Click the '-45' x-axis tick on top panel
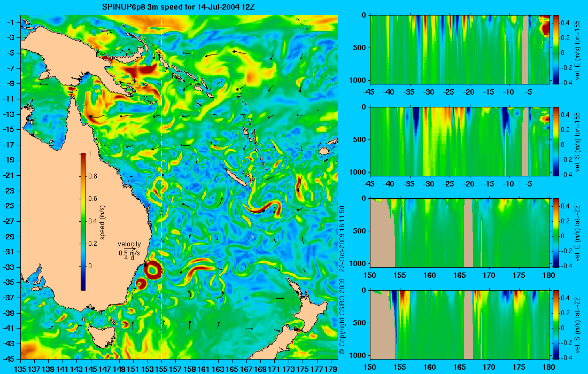588x374 pixels. click(x=370, y=92)
